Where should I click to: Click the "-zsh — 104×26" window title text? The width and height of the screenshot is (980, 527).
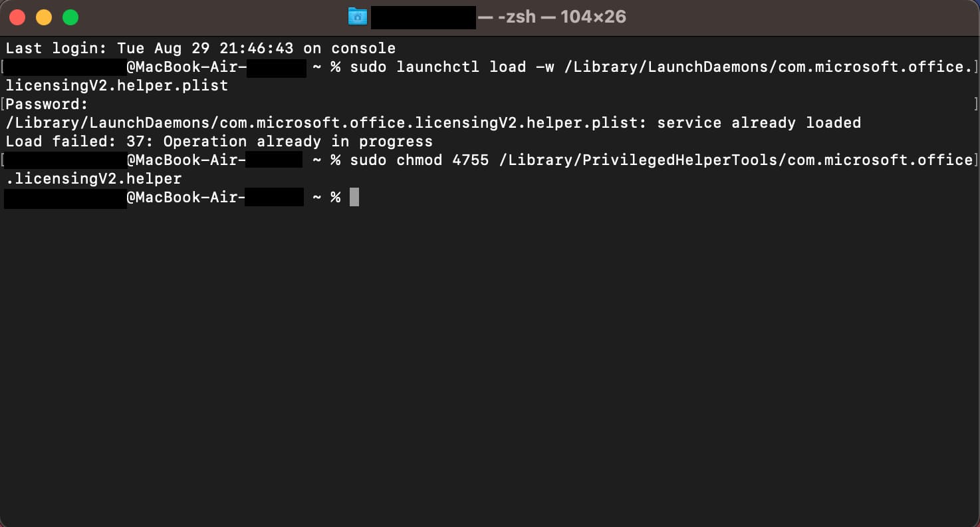click(561, 17)
